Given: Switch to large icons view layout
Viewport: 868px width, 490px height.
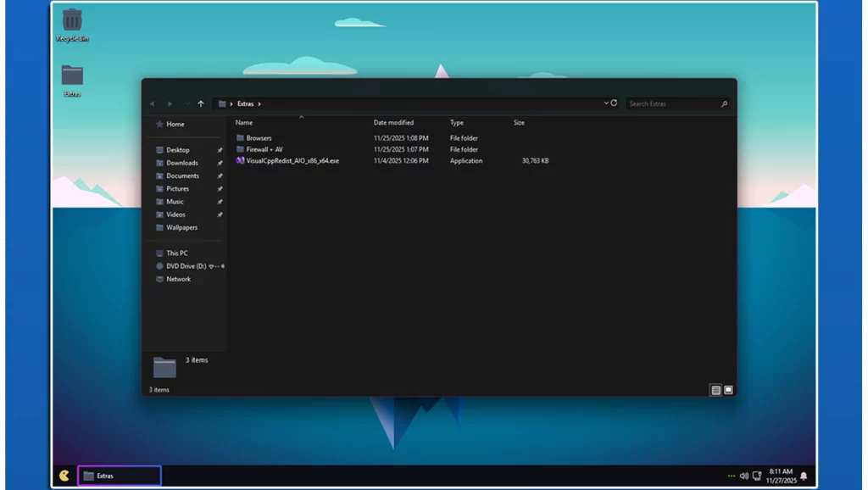Looking at the screenshot, I should point(728,390).
